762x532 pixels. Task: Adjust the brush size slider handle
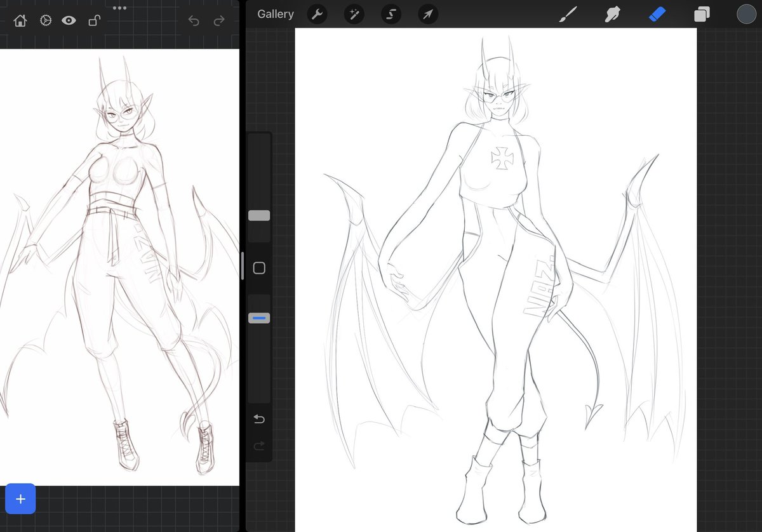(x=259, y=216)
